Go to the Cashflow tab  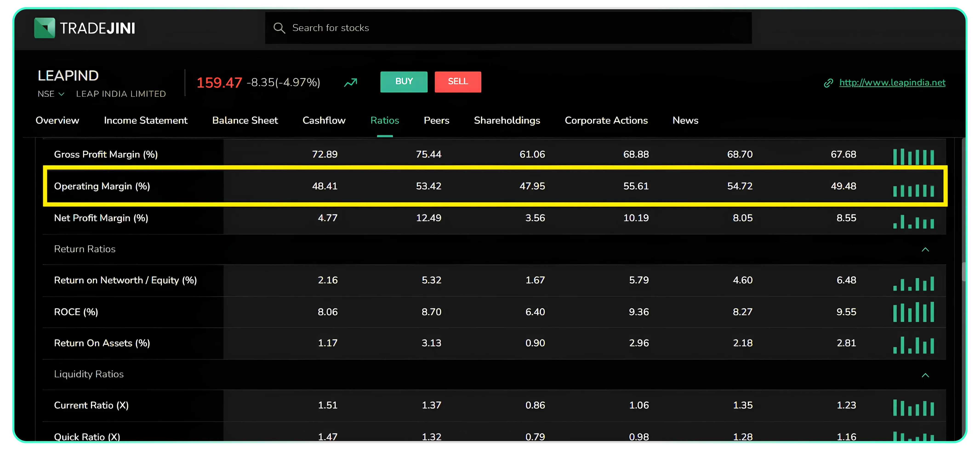(324, 120)
